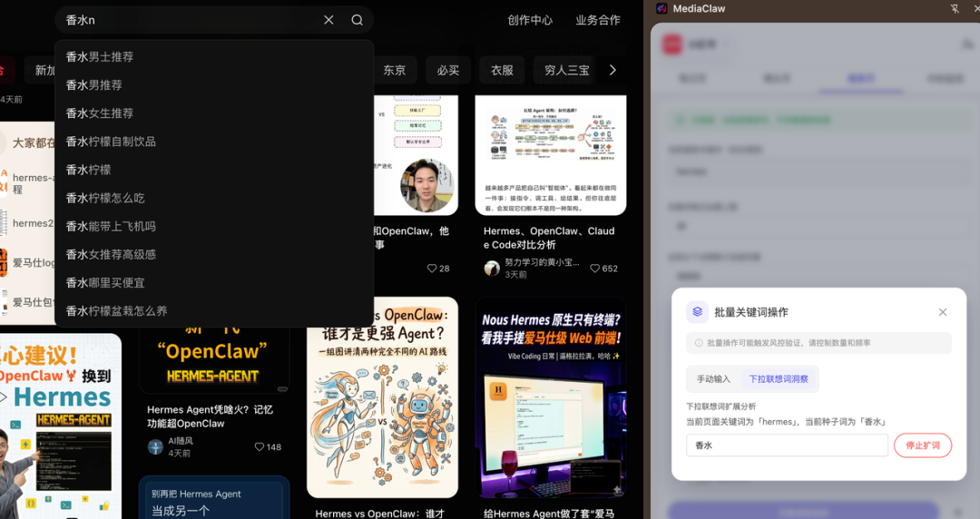Select the 衣服 tag chip
Viewport: 980px width, 519px height.
coord(502,70)
